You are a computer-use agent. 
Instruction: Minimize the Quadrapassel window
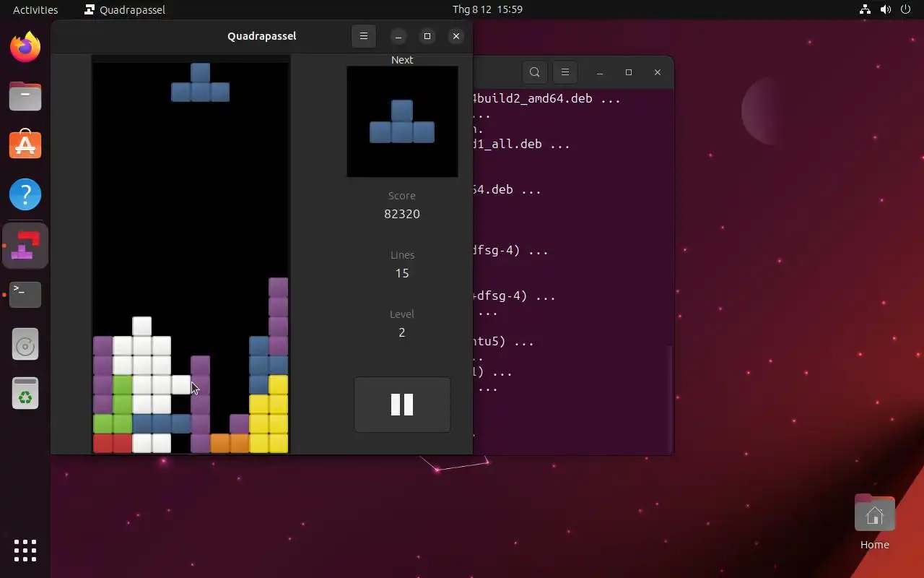(398, 36)
